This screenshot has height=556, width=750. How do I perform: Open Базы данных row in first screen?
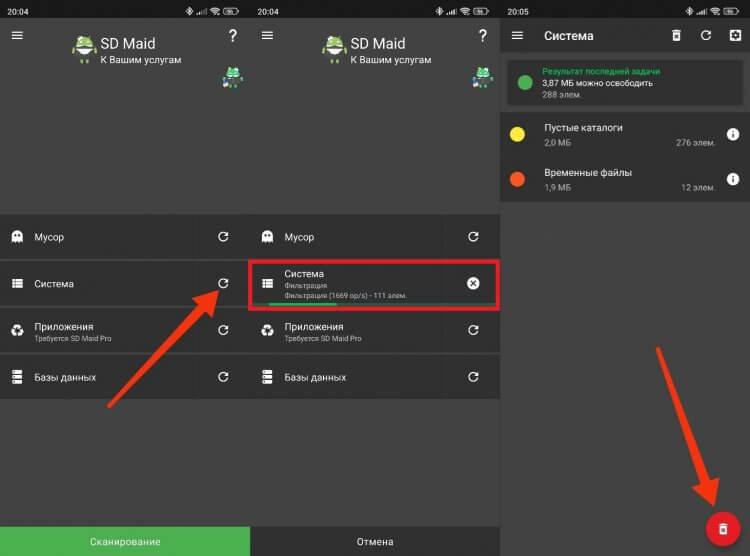click(x=125, y=377)
